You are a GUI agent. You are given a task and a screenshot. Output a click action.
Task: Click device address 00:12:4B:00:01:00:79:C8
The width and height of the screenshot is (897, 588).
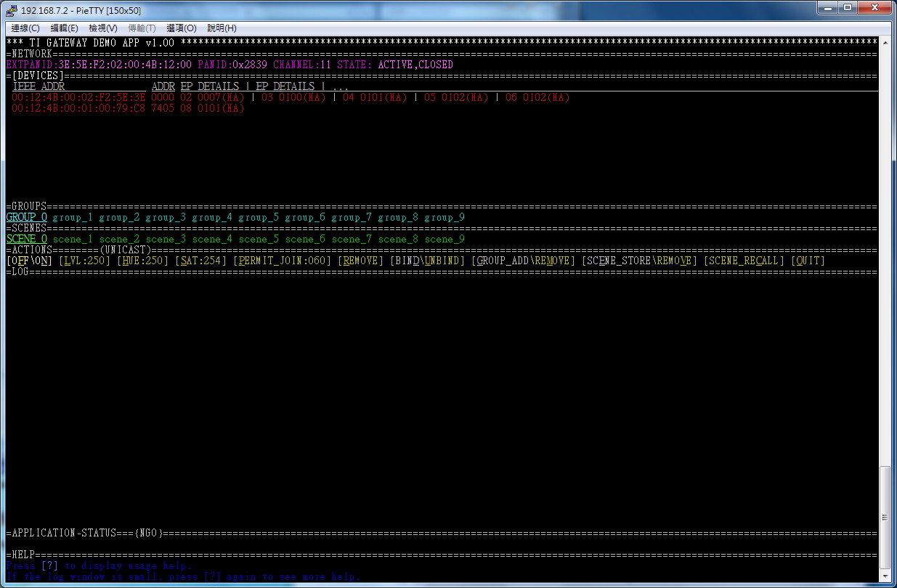pos(78,108)
